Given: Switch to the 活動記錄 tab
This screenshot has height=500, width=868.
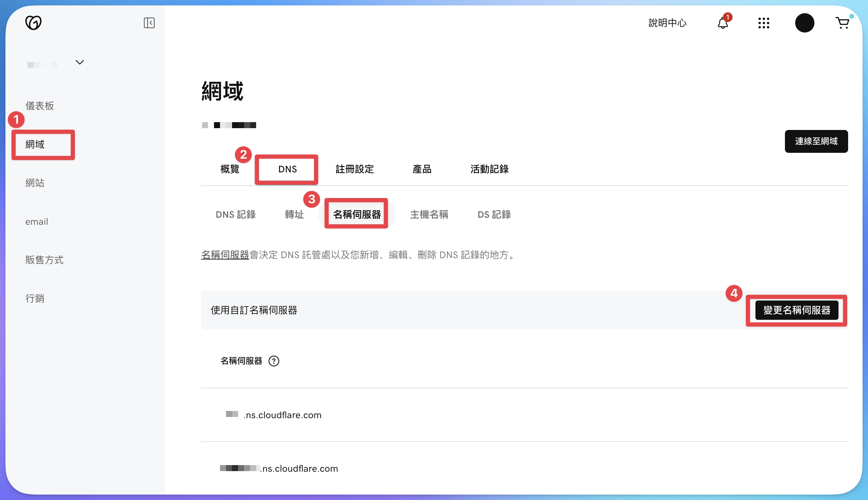Looking at the screenshot, I should (489, 169).
